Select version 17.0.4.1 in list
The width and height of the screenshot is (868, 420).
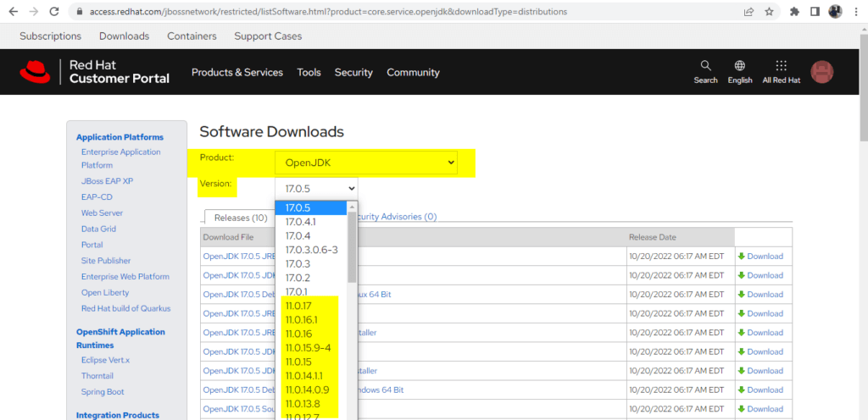pyautogui.click(x=310, y=222)
